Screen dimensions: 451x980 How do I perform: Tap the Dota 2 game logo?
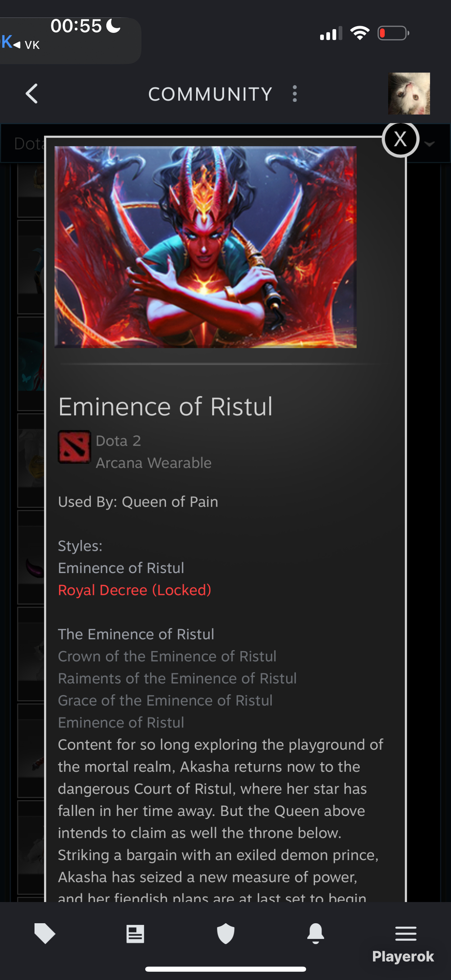tap(74, 447)
